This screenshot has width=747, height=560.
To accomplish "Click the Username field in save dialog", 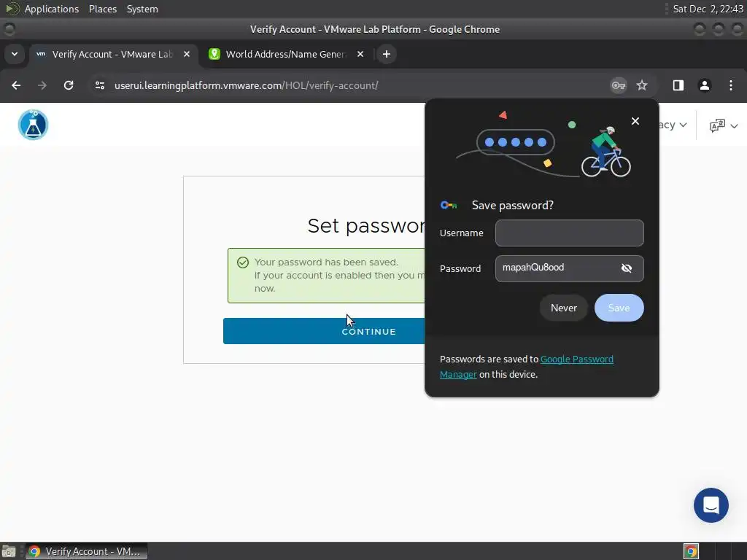I will tap(569, 233).
